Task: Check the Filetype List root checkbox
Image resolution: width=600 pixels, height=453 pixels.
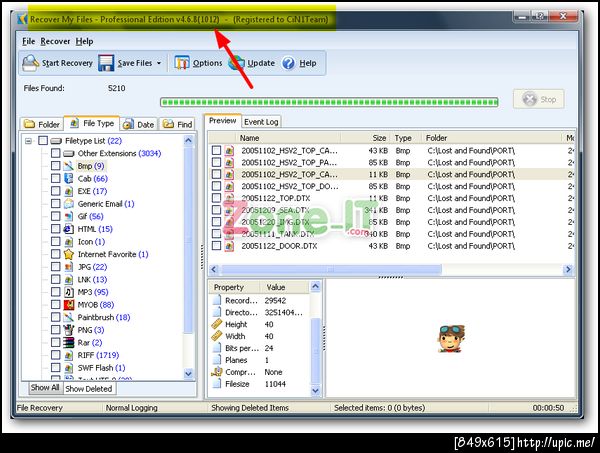Action: tap(43, 140)
